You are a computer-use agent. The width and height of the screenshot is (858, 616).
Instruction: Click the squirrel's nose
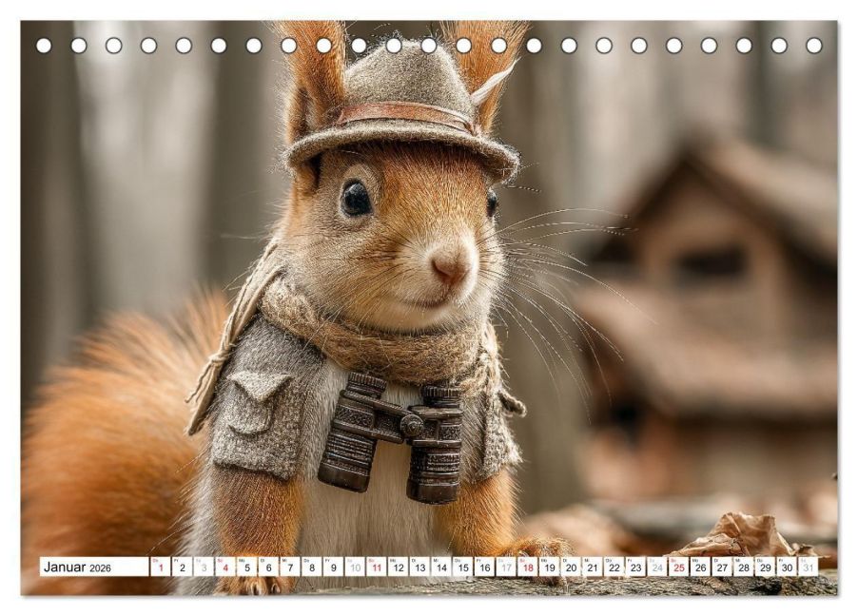[450, 266]
